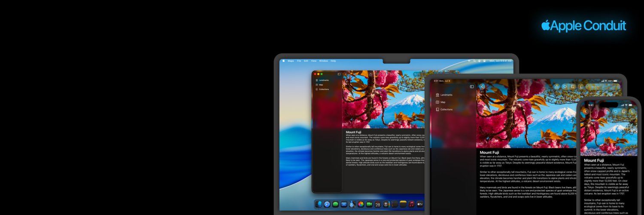Click the search field on the iPad
This screenshot has height=215, width=644.
point(603,86)
